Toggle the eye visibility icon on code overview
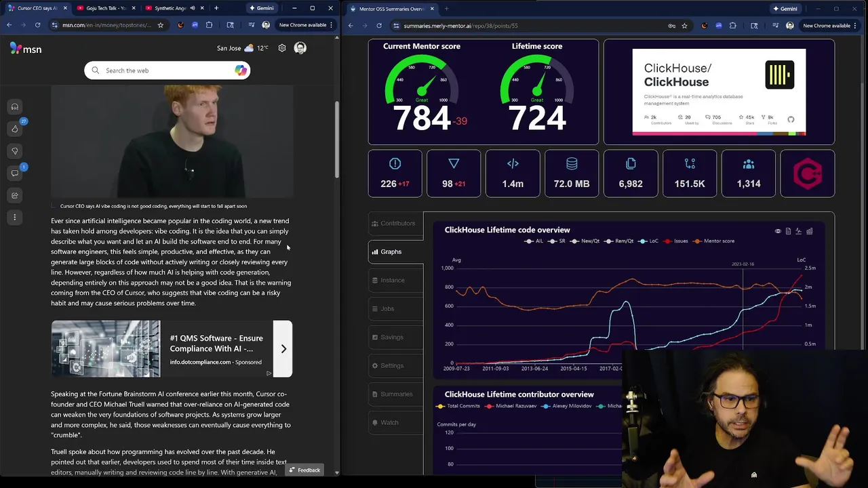Image resolution: width=868 pixels, height=488 pixels. [778, 231]
